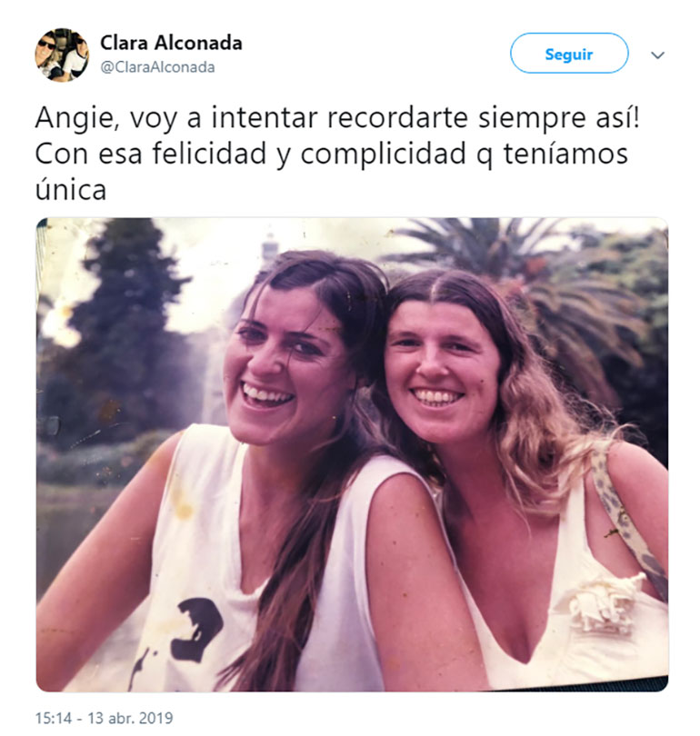Click the word "complicidad" in tweet text

click(383, 154)
